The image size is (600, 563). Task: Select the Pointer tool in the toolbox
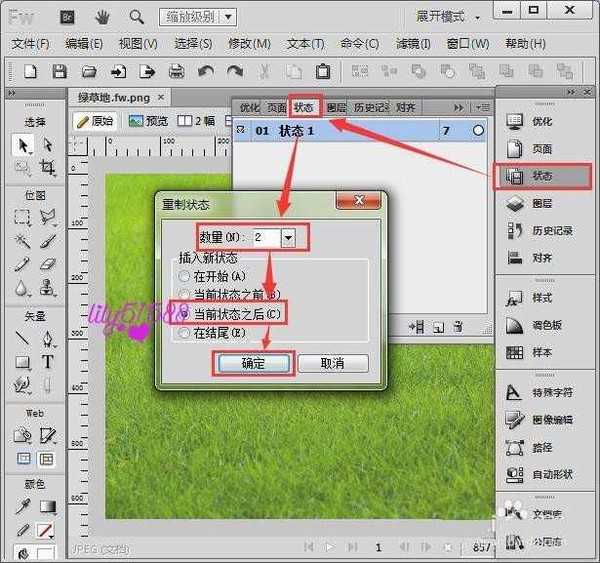(23, 145)
